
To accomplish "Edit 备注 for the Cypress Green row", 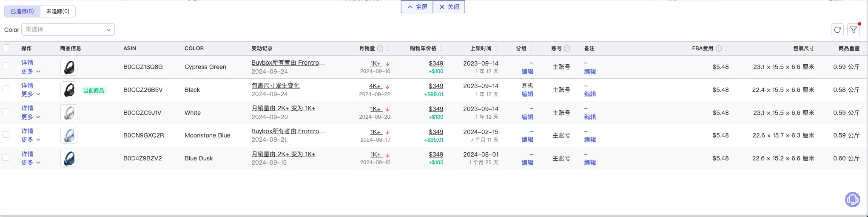I will click(590, 71).
